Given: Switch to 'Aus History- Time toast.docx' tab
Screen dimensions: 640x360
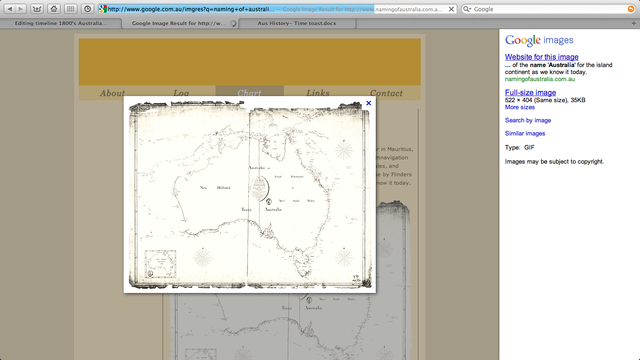Looking at the screenshot, I should (297, 23).
